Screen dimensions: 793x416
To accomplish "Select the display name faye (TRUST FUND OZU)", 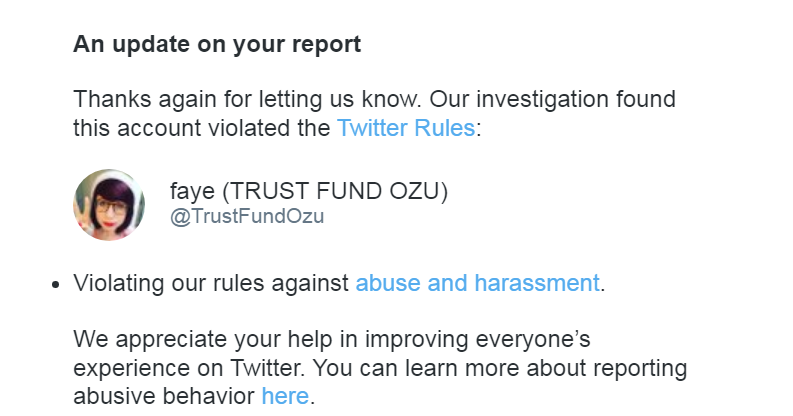I will 309,191.
